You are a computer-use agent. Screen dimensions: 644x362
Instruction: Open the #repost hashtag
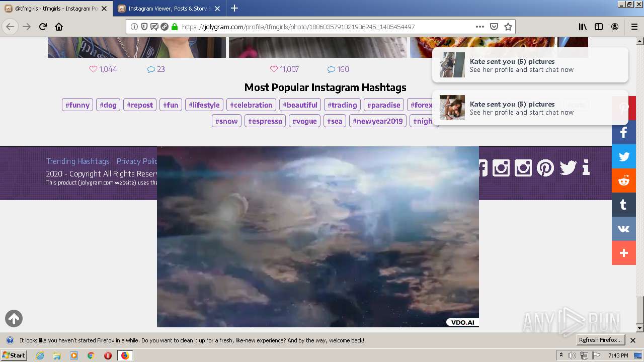pos(140,105)
